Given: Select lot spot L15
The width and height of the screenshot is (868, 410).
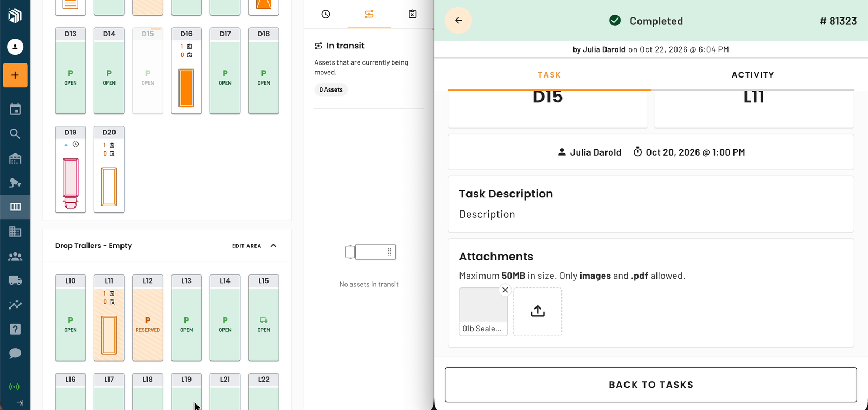Looking at the screenshot, I should pyautogui.click(x=264, y=318).
